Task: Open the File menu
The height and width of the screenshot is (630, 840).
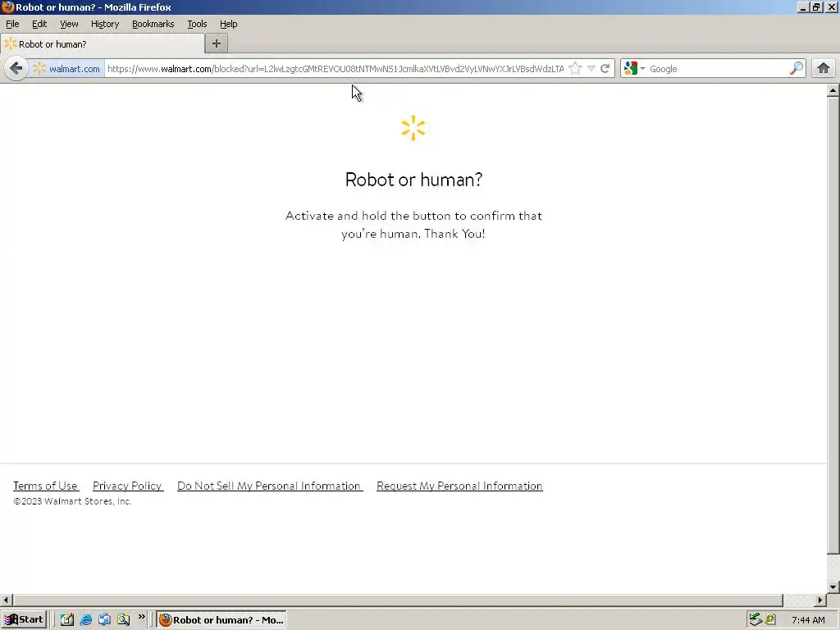Action: tap(12, 24)
